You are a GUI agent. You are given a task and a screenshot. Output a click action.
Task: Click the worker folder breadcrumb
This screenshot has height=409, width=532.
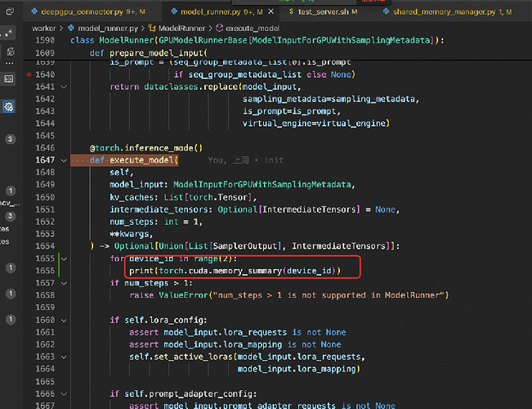[43, 28]
